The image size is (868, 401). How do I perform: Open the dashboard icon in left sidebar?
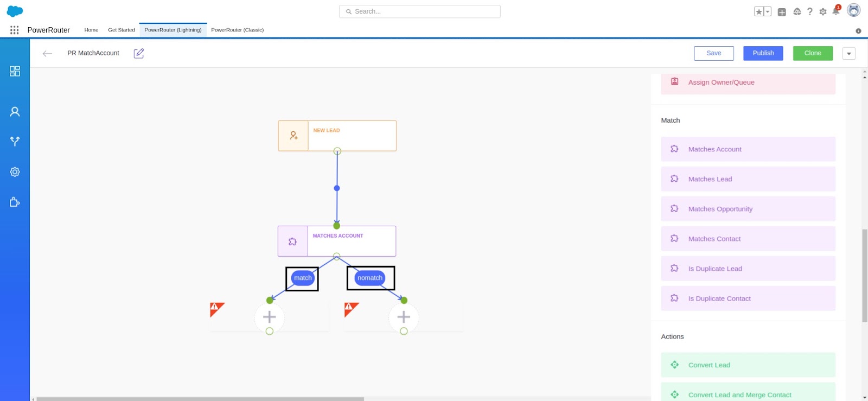pyautogui.click(x=15, y=71)
